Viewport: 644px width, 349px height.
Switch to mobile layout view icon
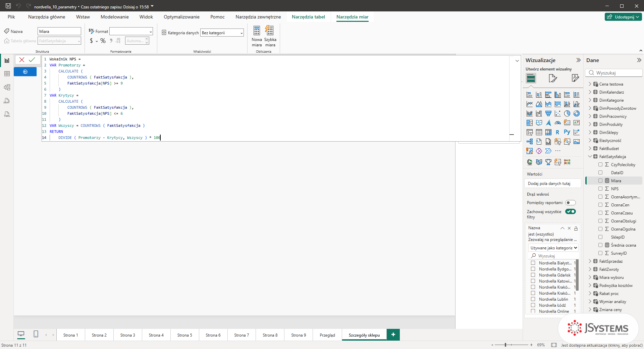pyautogui.click(x=36, y=334)
